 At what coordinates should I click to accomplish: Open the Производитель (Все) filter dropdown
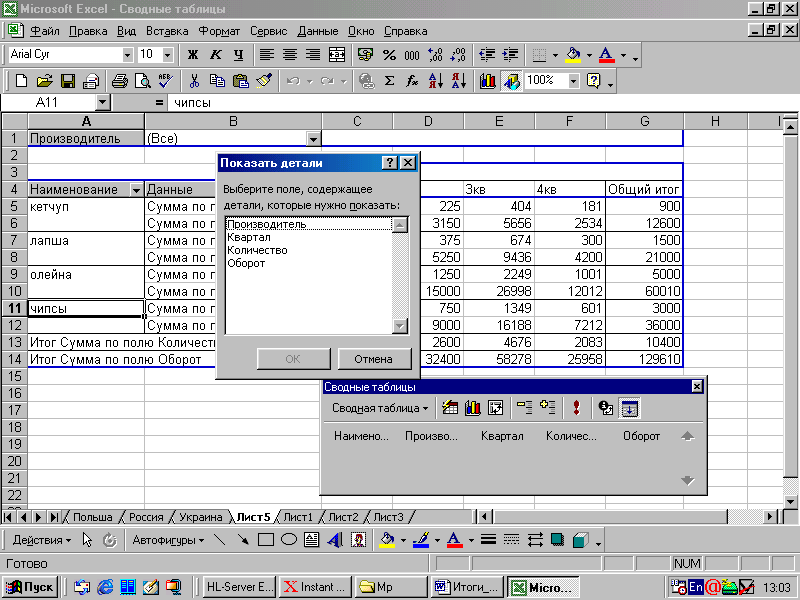pyautogui.click(x=313, y=139)
